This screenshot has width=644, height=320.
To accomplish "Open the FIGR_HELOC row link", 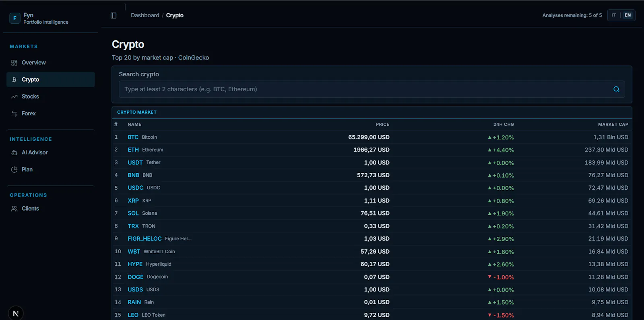I will 159,239.
